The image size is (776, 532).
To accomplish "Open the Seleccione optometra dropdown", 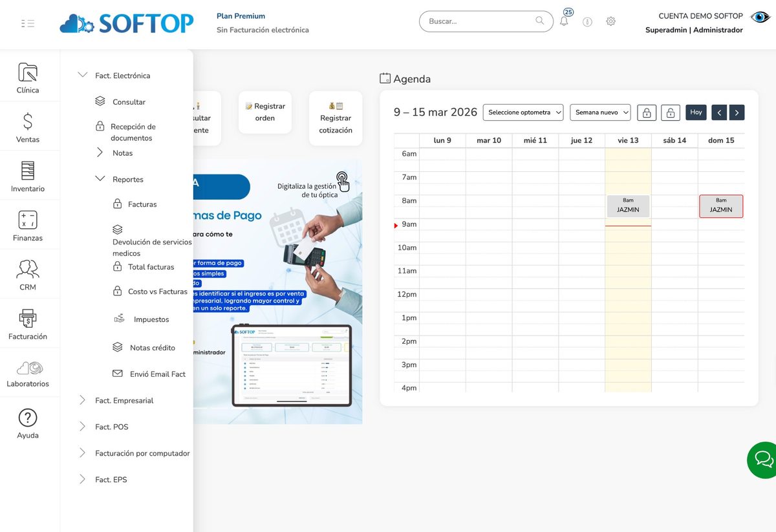I will click(x=523, y=112).
